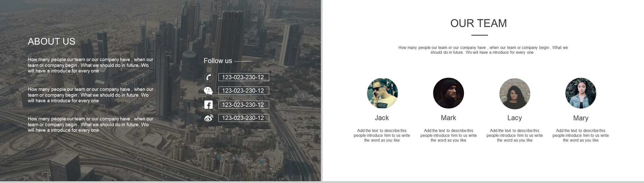644x183 pixels.
Task: Click the Weibo icon
Action: pyautogui.click(x=209, y=118)
